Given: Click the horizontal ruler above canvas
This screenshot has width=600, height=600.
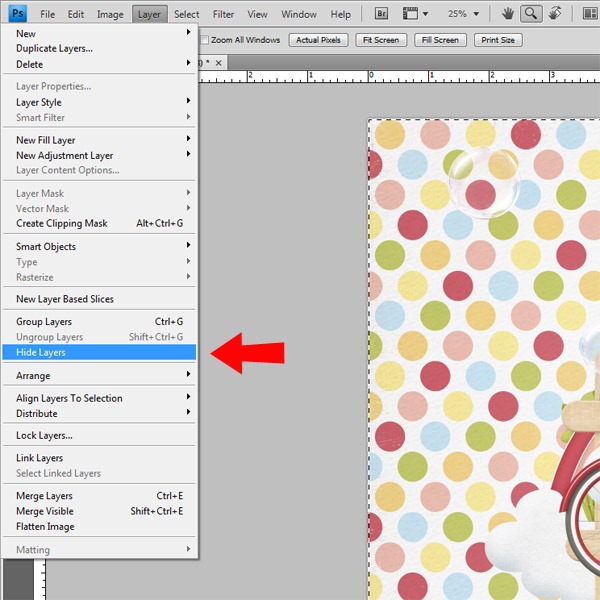Looking at the screenshot, I should tap(399, 76).
